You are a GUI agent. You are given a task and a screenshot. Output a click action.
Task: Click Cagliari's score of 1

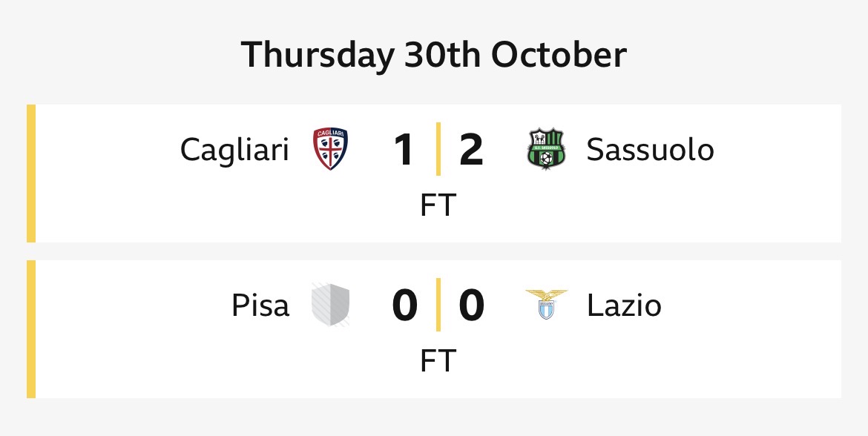pyautogui.click(x=404, y=150)
